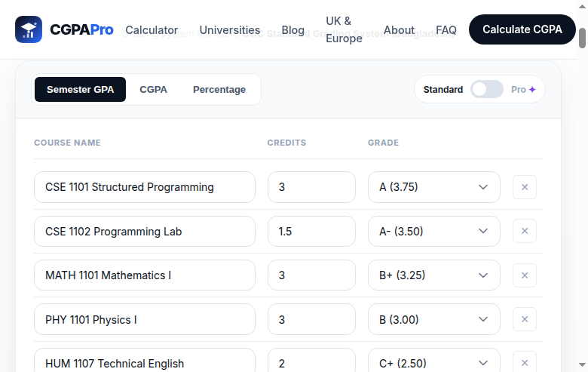Click the CGPAPro graduation cap logo icon
This screenshot has width=588, height=372.
pos(29,29)
